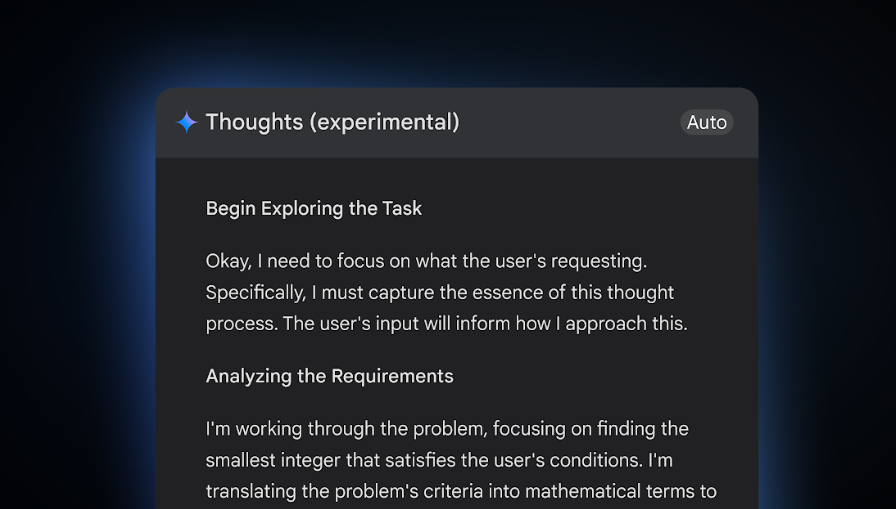Click the empty header space left of Auto
This screenshot has height=509, width=896.
(x=570, y=122)
